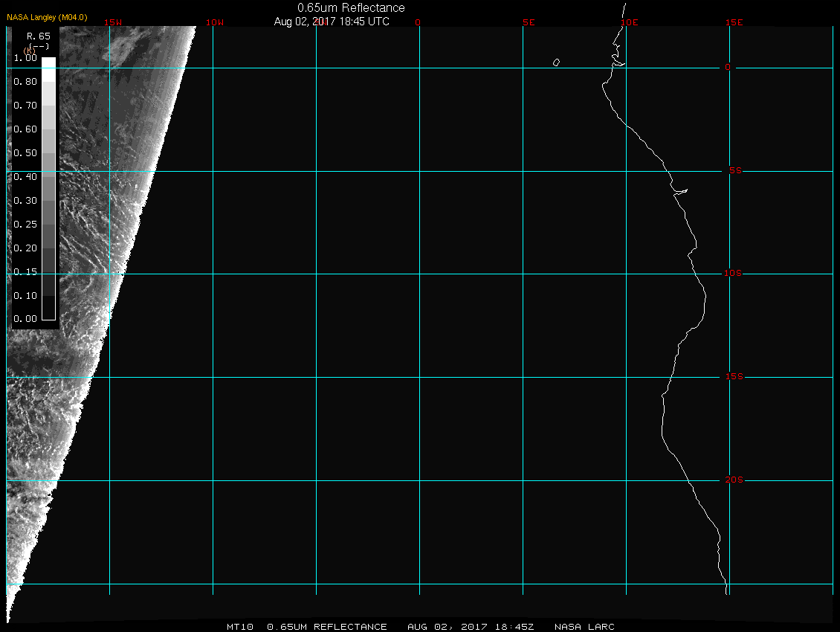840x632 pixels.
Task: Click the MT10 text in the footer
Action: point(240,627)
